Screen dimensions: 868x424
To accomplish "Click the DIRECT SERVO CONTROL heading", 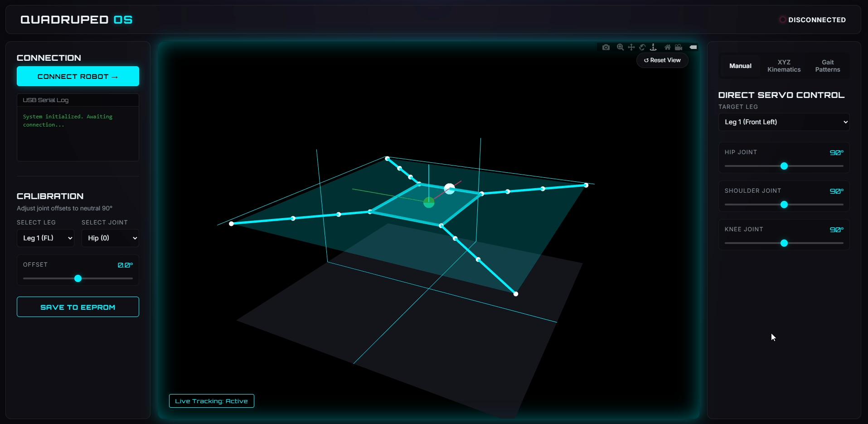I will 781,95.
